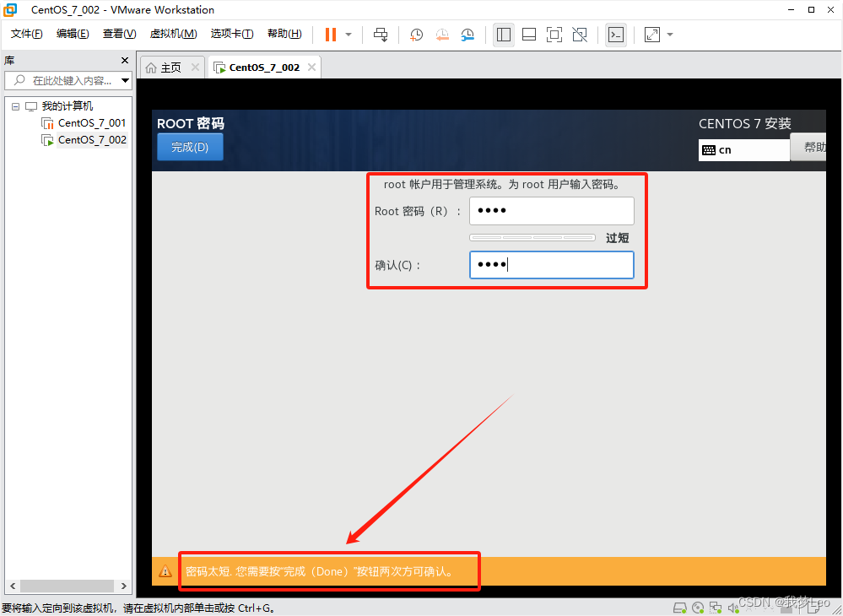Open the library search options dropdown arrow

pyautogui.click(x=125, y=81)
